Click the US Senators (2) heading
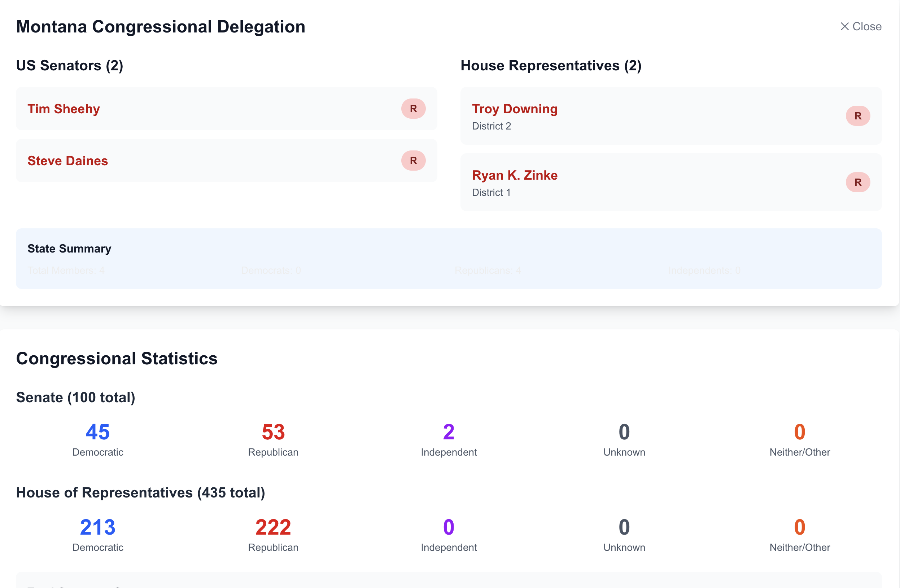900x588 pixels. point(70,65)
